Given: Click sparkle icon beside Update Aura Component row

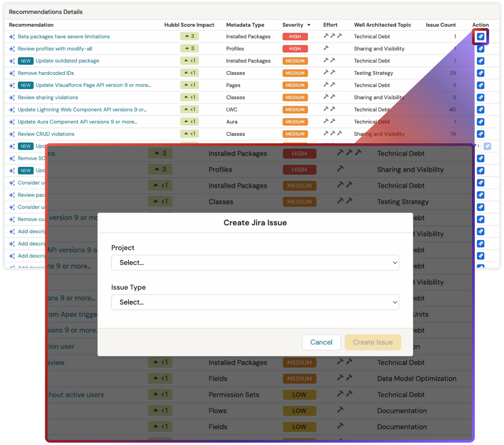Looking at the screenshot, I should pos(12,122).
